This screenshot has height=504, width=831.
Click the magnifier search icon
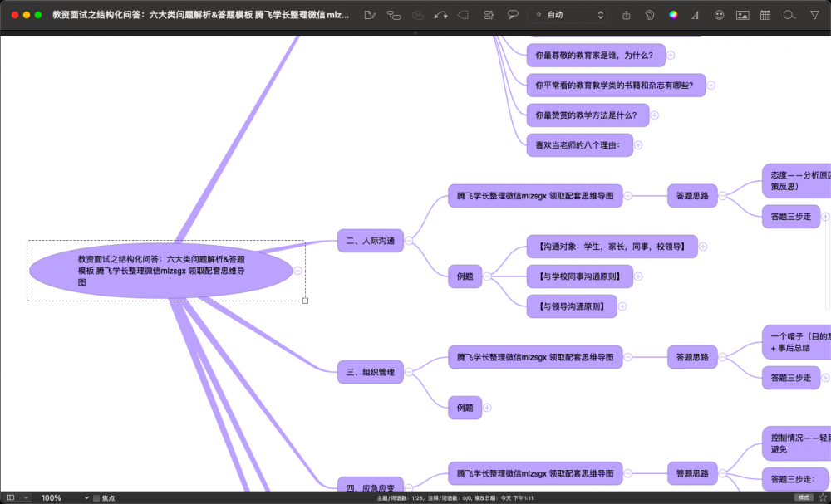789,15
